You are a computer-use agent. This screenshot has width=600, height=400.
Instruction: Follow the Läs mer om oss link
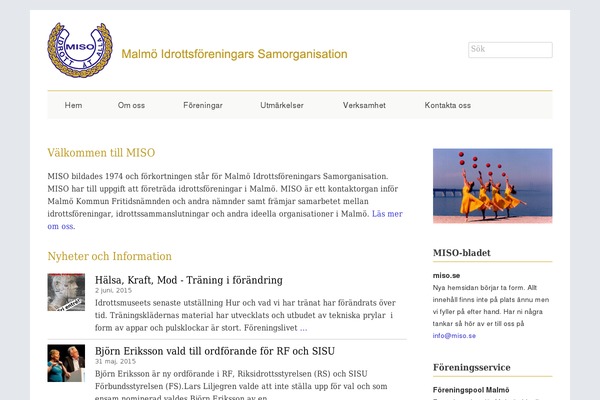pos(387,214)
